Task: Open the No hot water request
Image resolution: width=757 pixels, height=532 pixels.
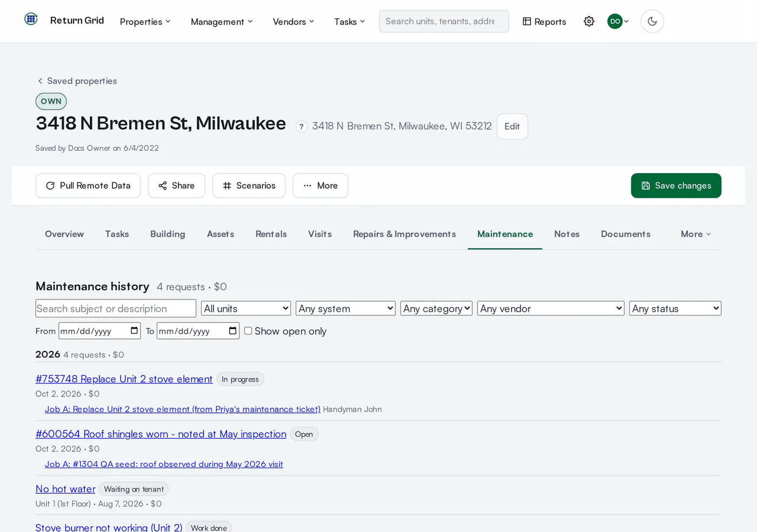Action: pos(65,489)
